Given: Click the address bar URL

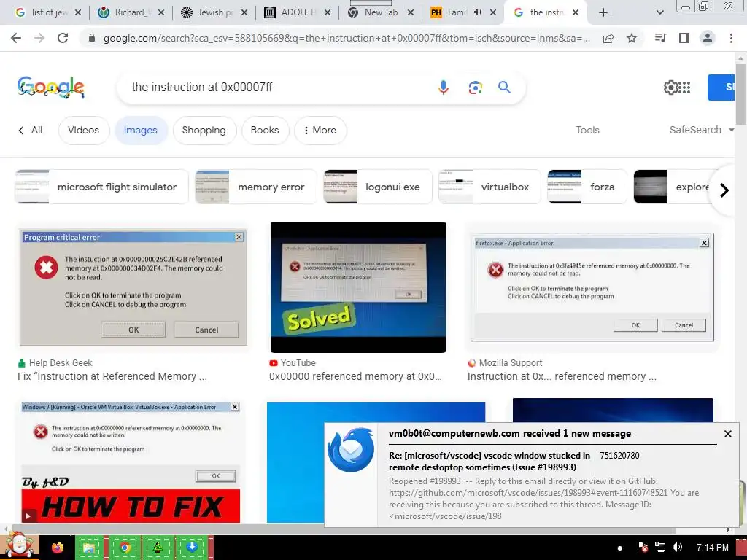Looking at the screenshot, I should [x=347, y=38].
